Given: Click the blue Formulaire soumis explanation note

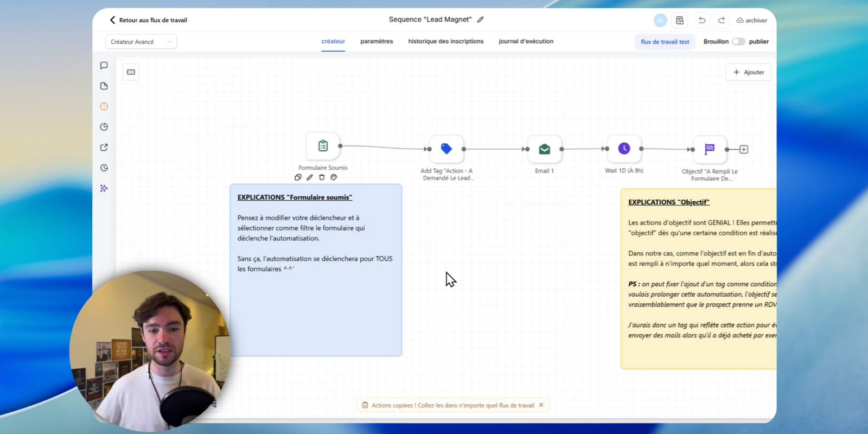Looking at the screenshot, I should click(x=316, y=270).
